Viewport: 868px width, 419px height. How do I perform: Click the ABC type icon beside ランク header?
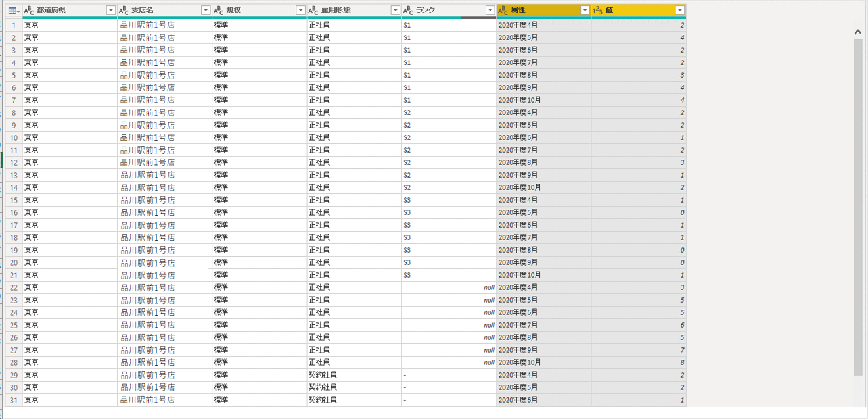(408, 11)
